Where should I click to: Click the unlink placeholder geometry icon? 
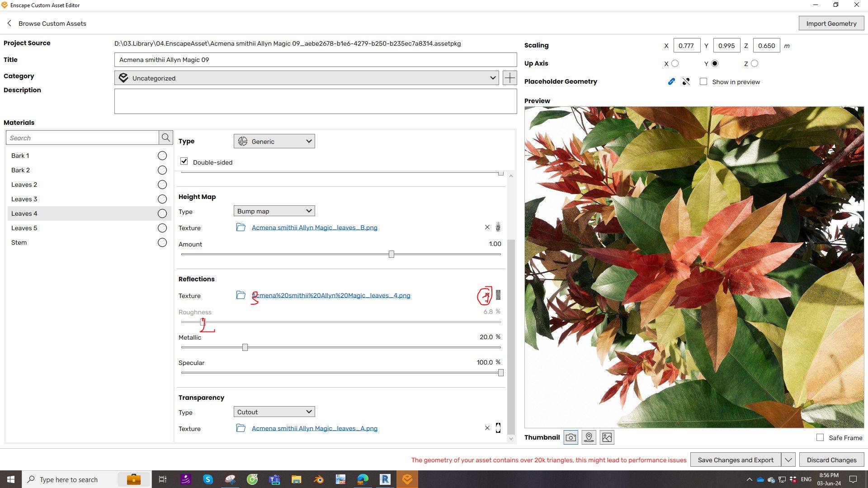coord(686,81)
